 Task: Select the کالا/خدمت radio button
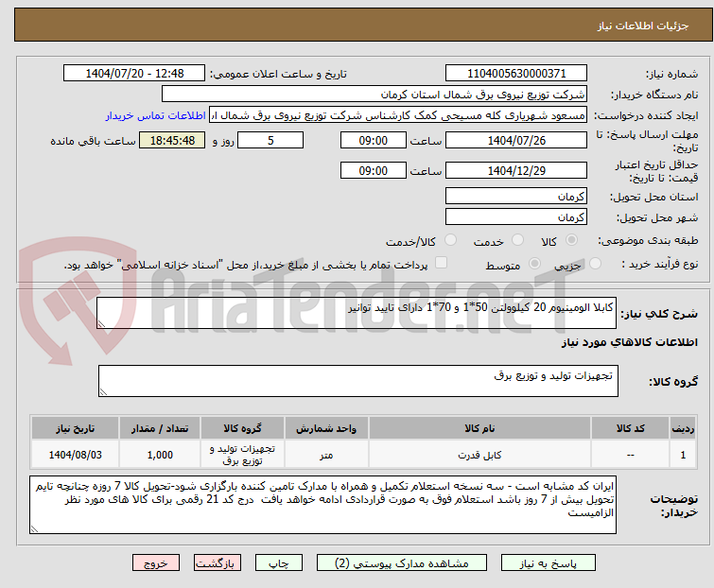[450, 240]
